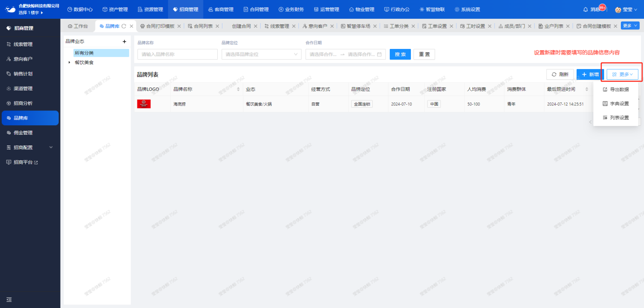The height and width of the screenshot is (308, 644).
Task: Click refresh icon on the 品牌库 tab
Action: click(124, 26)
